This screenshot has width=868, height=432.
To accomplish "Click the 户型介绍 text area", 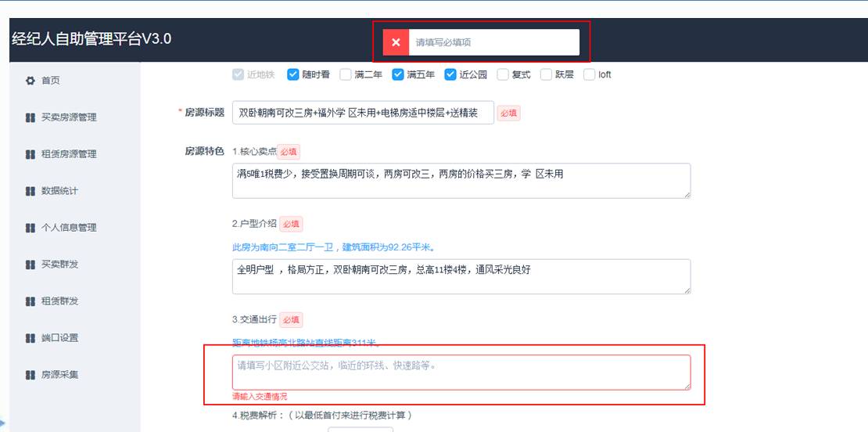I will 461,276.
